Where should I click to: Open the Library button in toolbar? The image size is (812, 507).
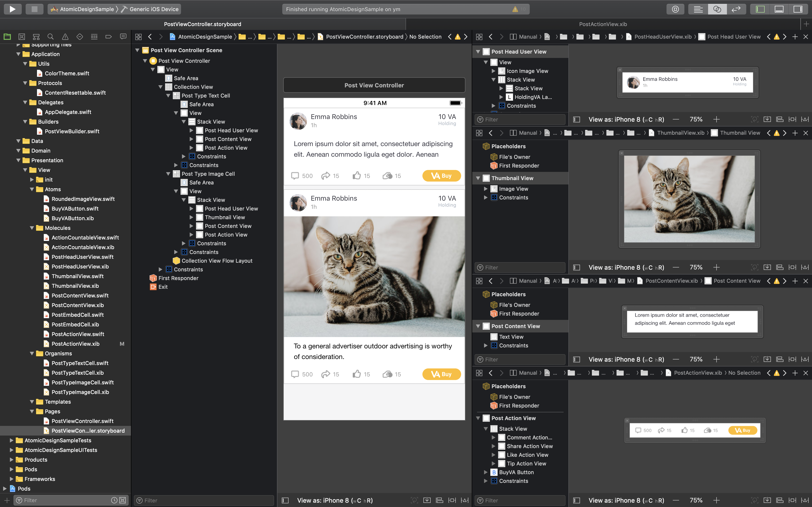pyautogui.click(x=675, y=9)
